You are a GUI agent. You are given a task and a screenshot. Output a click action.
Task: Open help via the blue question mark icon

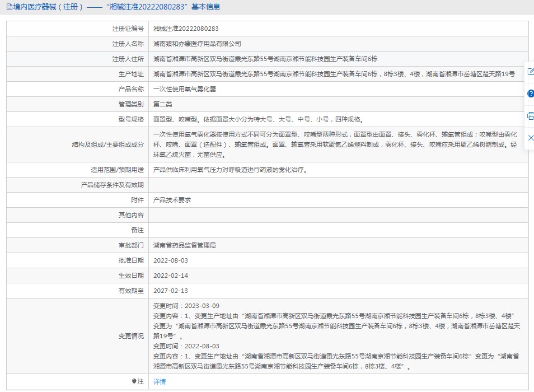tap(530, 94)
